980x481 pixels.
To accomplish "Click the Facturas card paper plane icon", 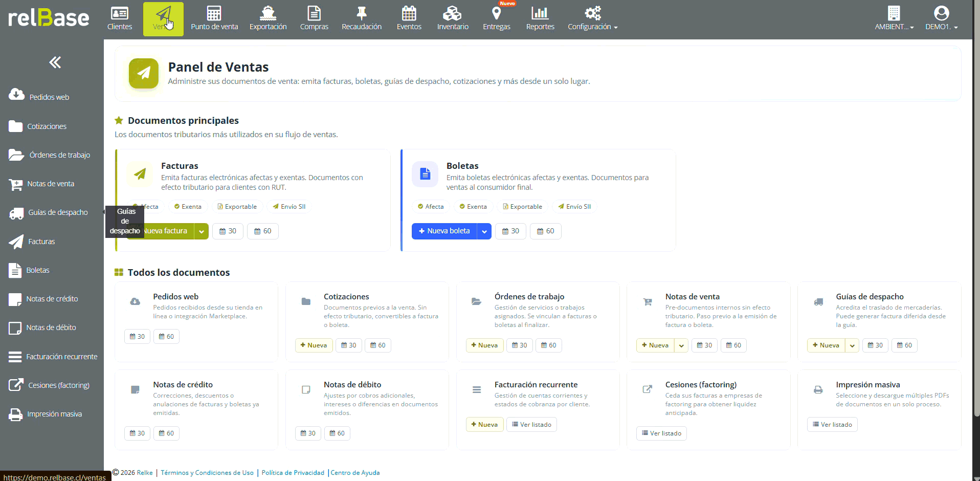I will coord(140,174).
